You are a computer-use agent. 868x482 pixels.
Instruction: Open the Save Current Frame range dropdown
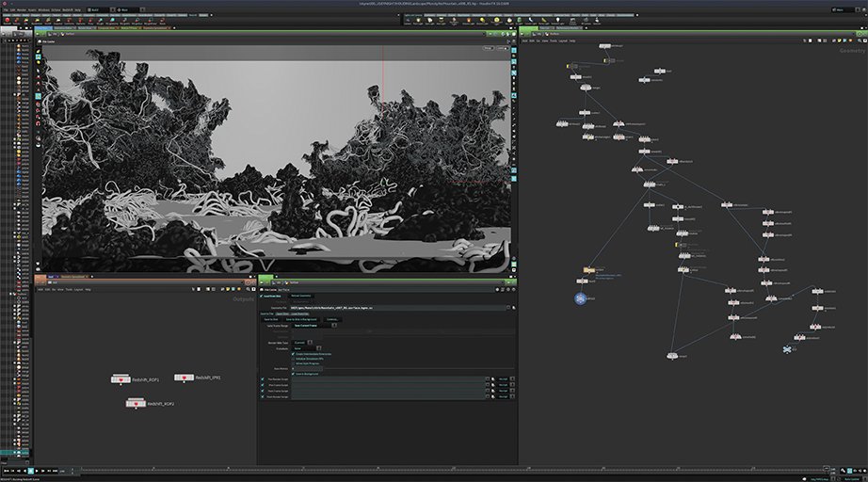[313, 326]
